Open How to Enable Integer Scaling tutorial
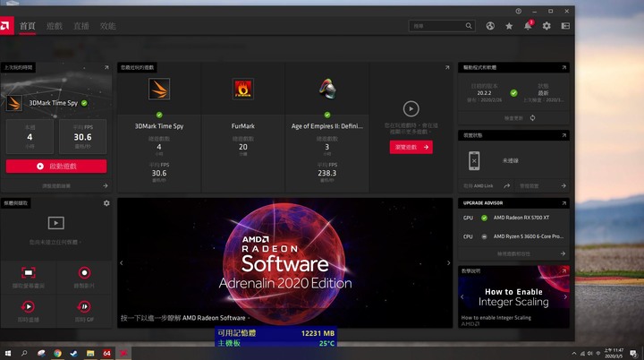The height and width of the screenshot is (360, 644). pos(513,297)
